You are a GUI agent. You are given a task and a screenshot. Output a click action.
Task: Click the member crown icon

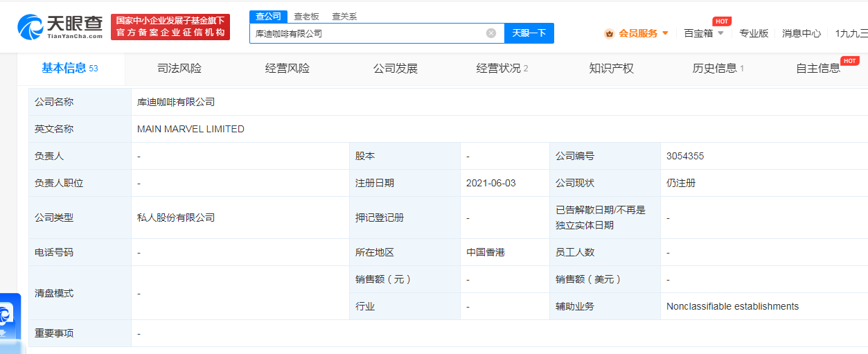point(609,33)
